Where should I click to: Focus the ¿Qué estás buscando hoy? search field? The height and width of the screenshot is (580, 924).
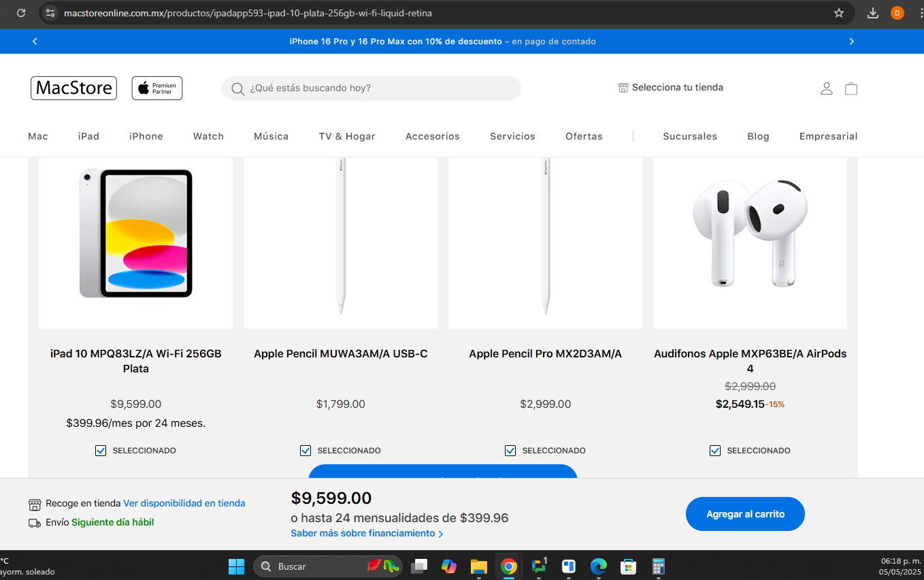[x=372, y=88]
